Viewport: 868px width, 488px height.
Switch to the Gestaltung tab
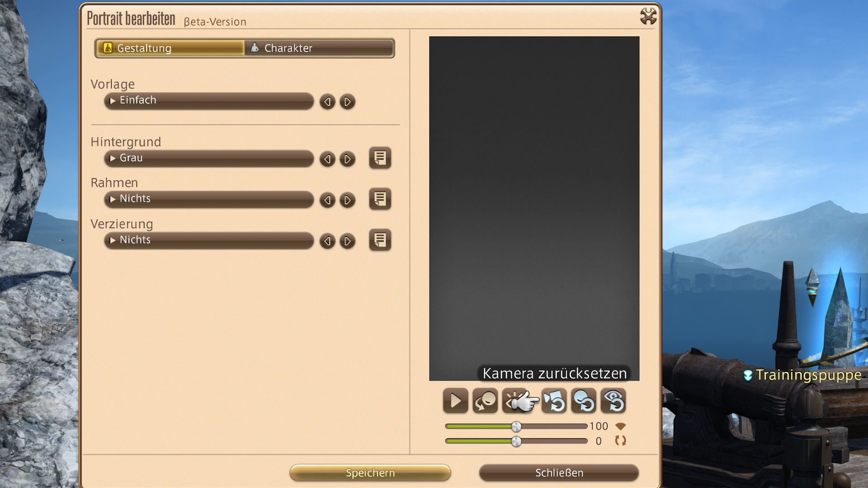[170, 48]
